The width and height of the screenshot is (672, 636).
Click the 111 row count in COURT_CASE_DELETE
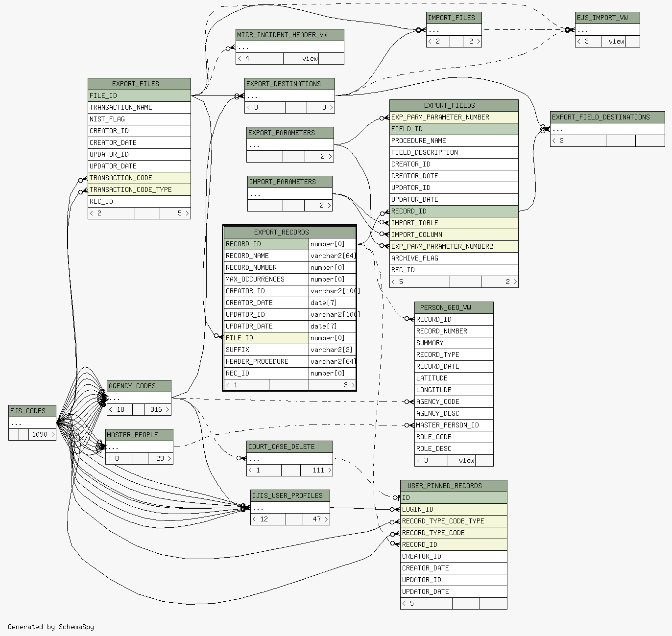pos(316,470)
